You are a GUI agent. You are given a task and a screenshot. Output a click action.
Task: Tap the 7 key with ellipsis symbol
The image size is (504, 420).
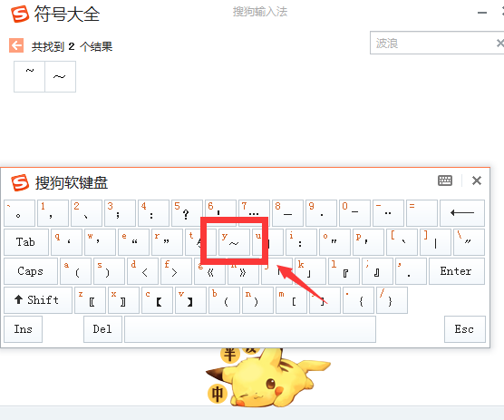(254, 209)
